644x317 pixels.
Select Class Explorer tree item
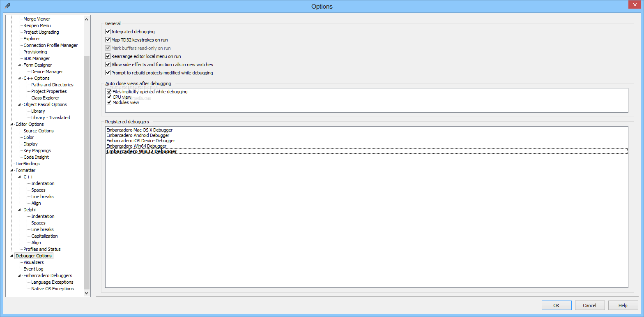45,98
